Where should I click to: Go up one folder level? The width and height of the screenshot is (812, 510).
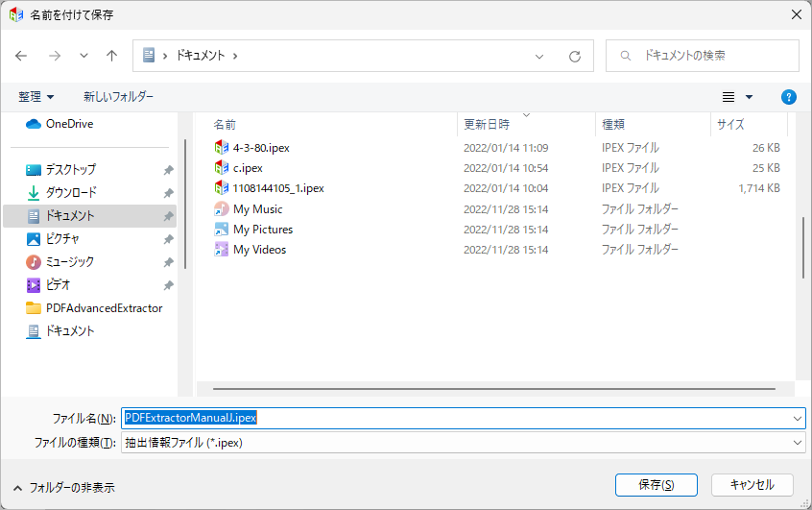pyautogui.click(x=112, y=56)
